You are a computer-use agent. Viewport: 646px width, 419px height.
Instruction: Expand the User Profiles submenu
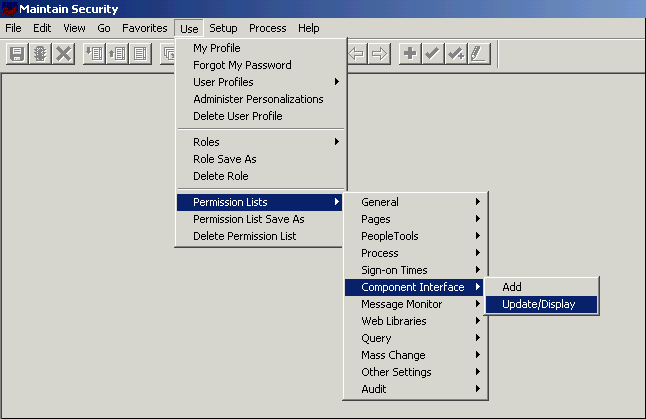pos(260,82)
